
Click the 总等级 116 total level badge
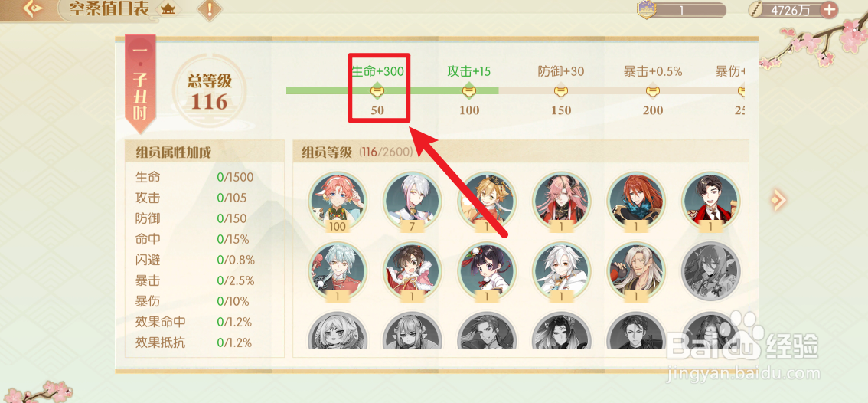209,90
